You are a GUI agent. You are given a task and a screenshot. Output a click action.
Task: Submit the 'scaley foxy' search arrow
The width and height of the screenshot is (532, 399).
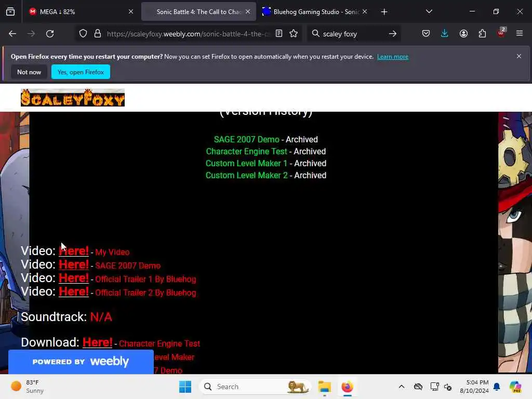tap(393, 34)
